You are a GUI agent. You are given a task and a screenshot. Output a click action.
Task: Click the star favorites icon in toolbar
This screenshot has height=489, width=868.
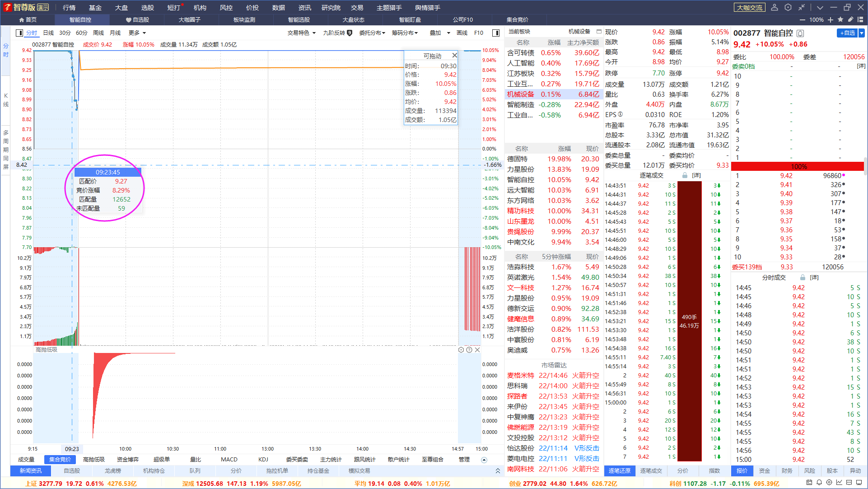click(x=840, y=19)
